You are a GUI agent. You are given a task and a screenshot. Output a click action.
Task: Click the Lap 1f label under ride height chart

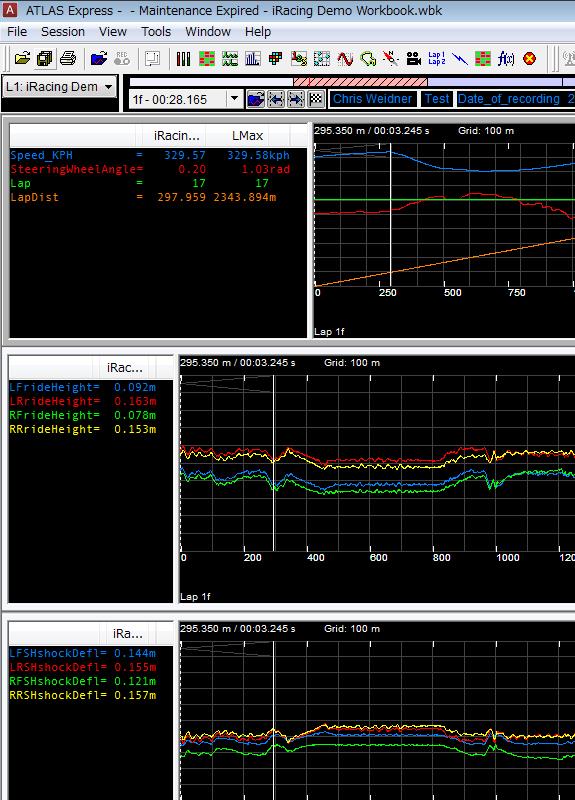click(195, 596)
